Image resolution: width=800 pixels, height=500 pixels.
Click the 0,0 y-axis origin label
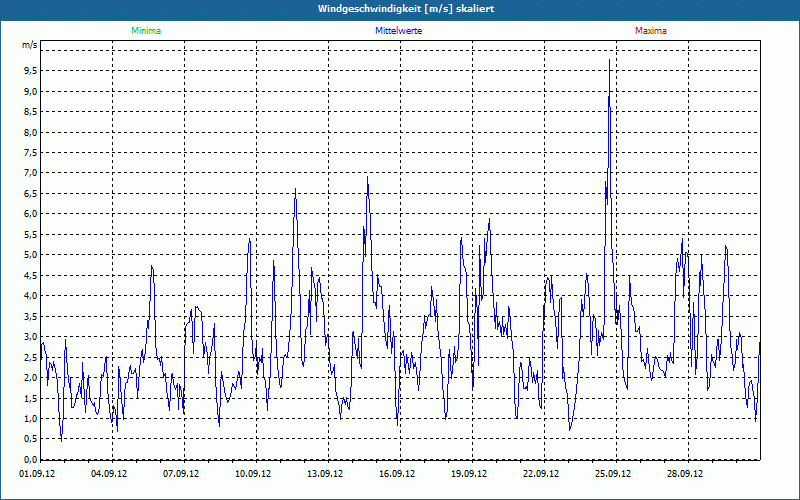[29, 459]
